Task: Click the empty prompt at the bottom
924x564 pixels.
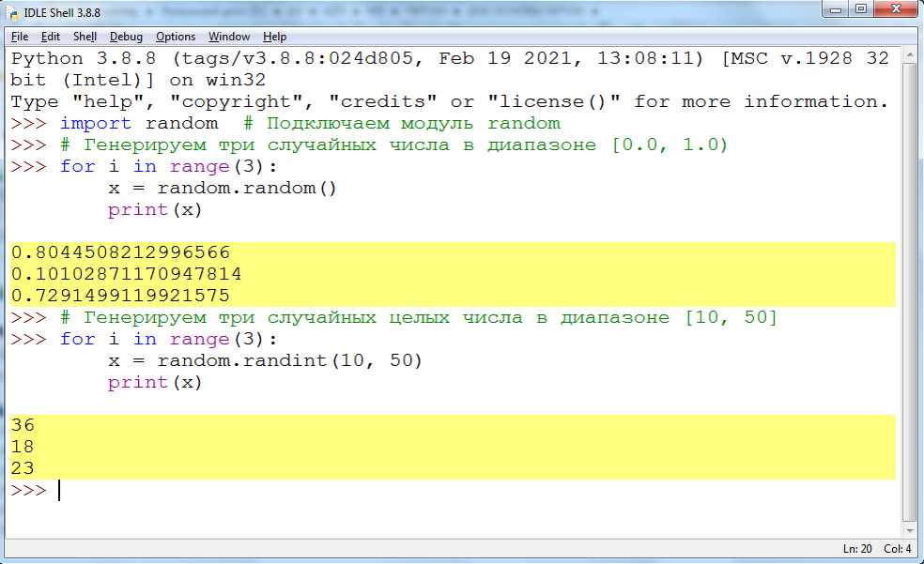Action: (x=36, y=490)
